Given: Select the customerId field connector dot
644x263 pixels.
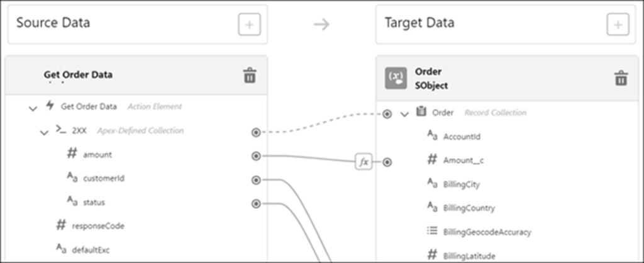Looking at the screenshot, I should coord(255,180).
